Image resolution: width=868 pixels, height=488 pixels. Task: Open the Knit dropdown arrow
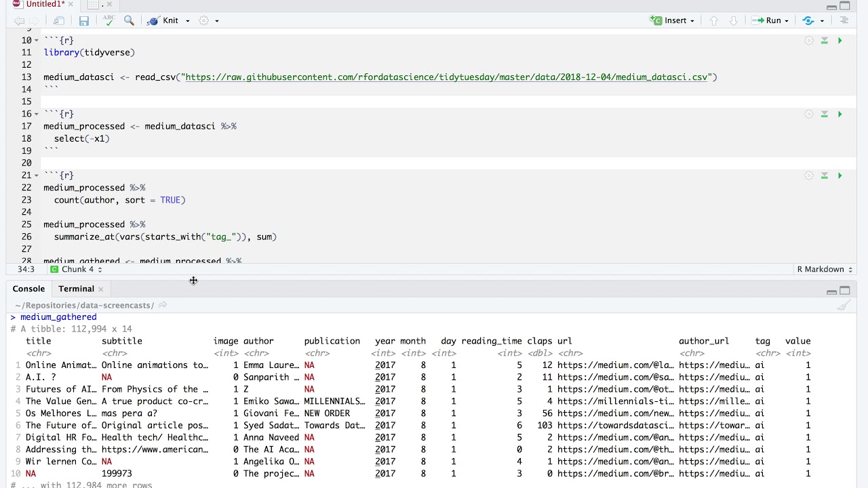[x=188, y=21]
